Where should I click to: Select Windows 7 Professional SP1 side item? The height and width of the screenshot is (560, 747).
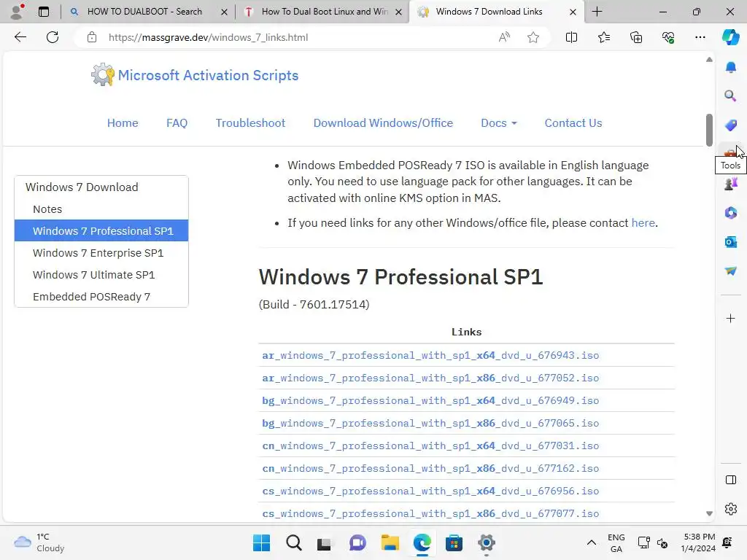[101, 231]
